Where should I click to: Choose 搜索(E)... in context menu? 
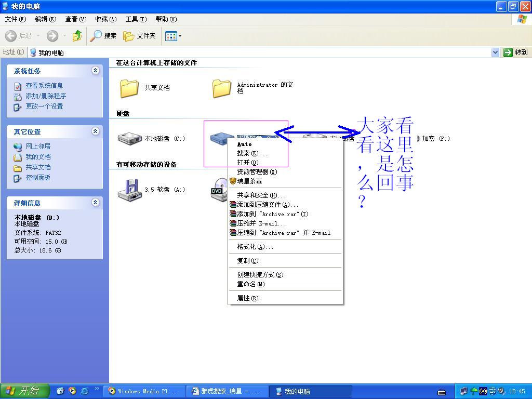tap(285, 153)
